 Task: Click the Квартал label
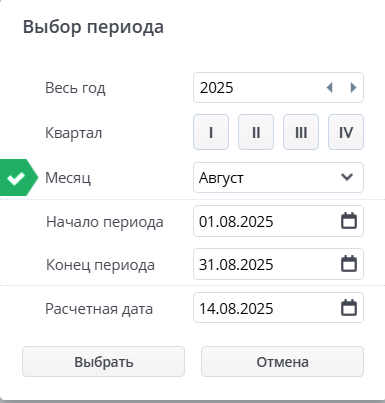(74, 133)
